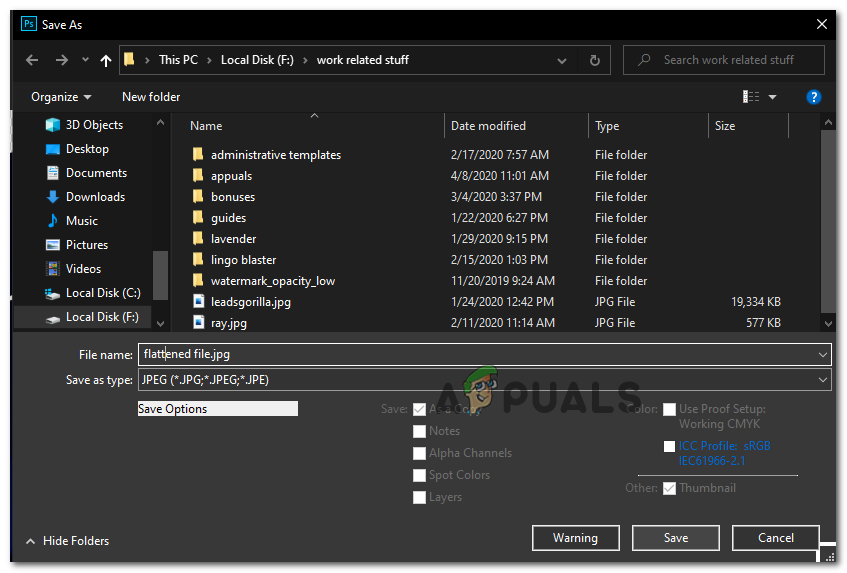Open the Organize menu
The width and height of the screenshot is (847, 573).
pyautogui.click(x=61, y=97)
